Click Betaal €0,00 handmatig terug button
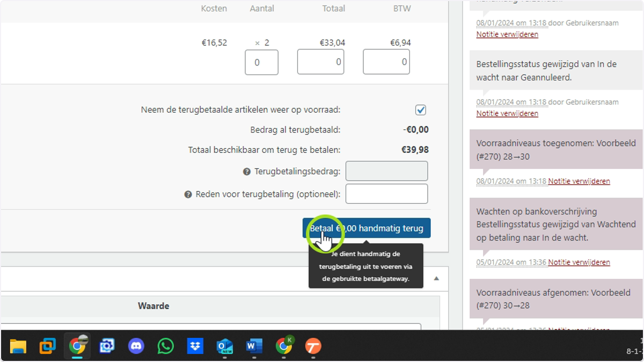The height and width of the screenshot is (362, 644). 367,228
